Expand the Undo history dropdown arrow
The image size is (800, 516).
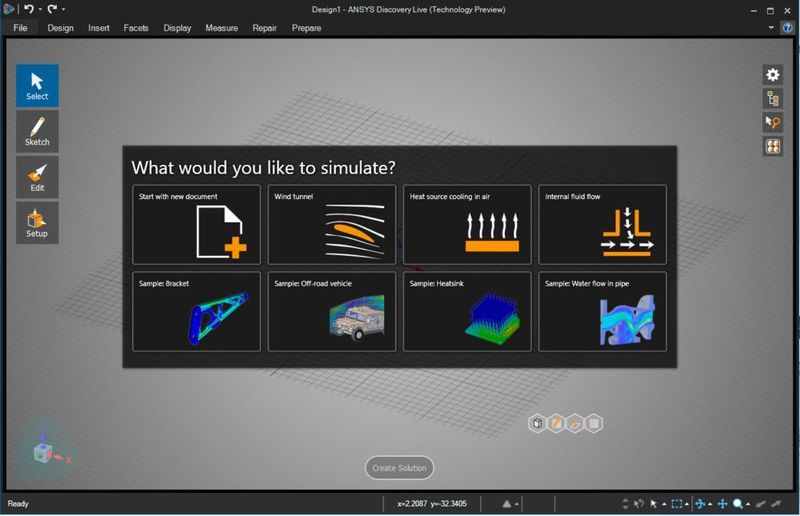(40, 9)
